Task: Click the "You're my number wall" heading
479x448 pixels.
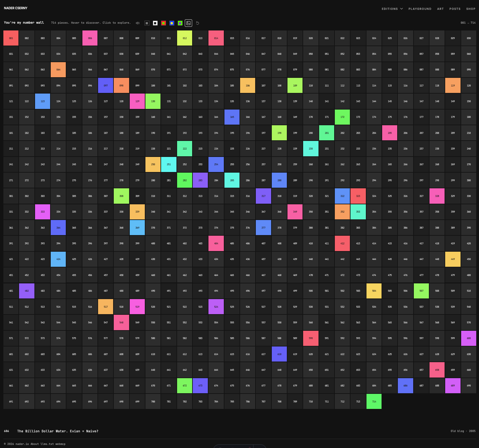Action: tap(24, 23)
